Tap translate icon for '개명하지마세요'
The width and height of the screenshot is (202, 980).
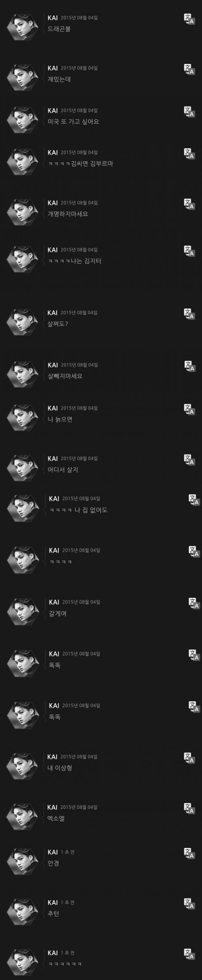(x=189, y=204)
